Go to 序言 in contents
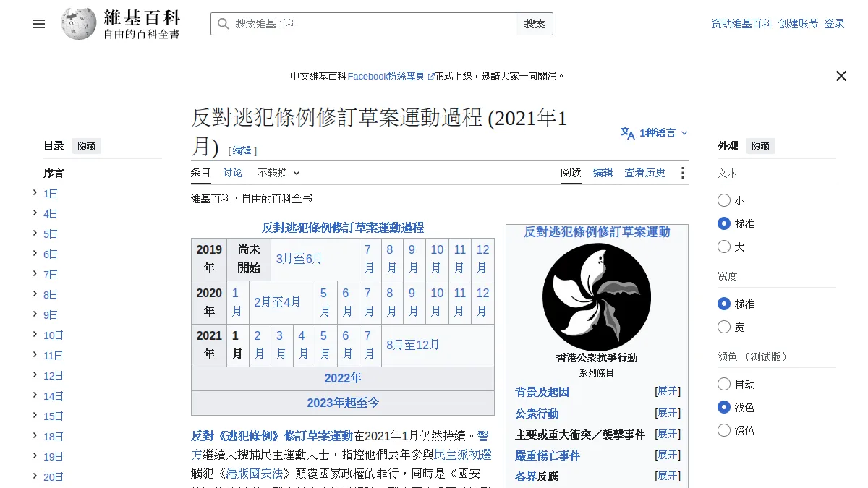Viewport: 868px width, 488px height. 54,174
